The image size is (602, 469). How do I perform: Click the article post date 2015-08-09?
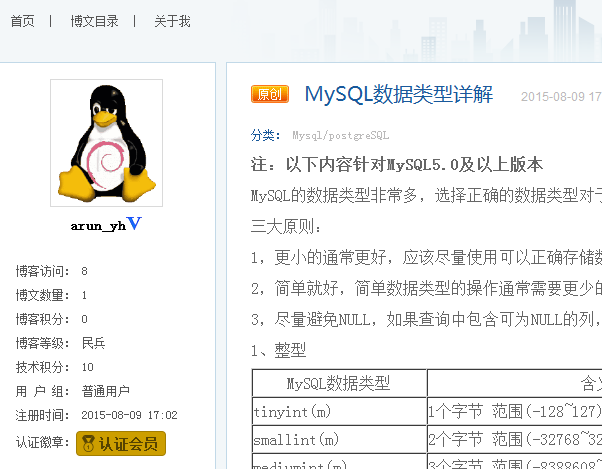(x=561, y=96)
